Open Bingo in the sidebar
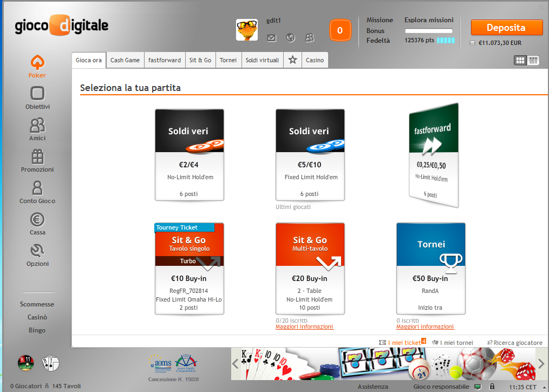 [x=37, y=330]
